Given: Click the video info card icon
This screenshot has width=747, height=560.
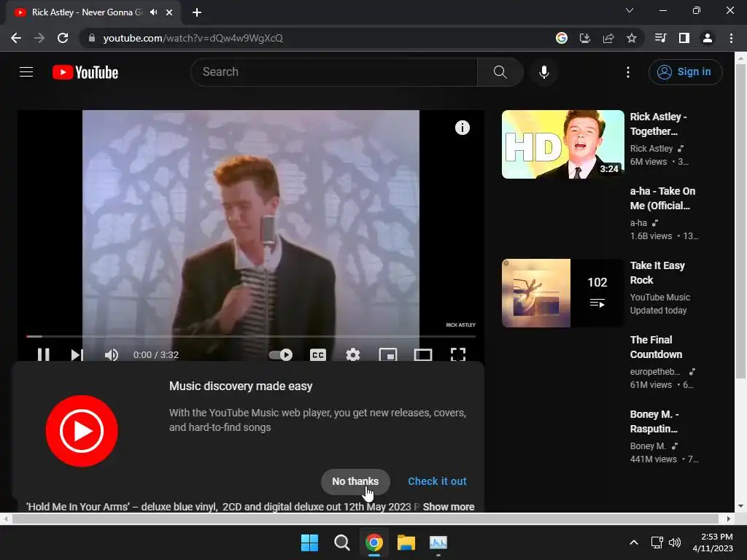Looking at the screenshot, I should [x=462, y=128].
